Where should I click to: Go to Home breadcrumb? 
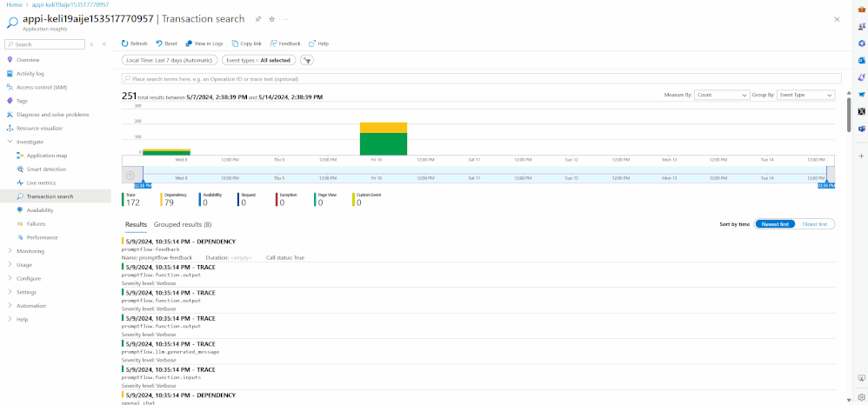tap(14, 4)
